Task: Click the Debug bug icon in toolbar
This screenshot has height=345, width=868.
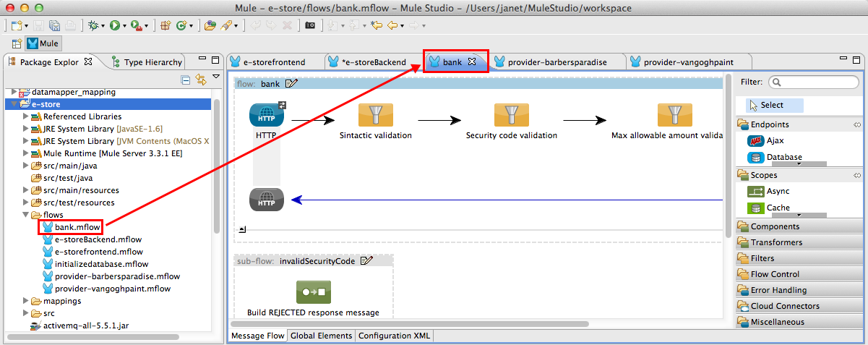Action: coord(93,25)
